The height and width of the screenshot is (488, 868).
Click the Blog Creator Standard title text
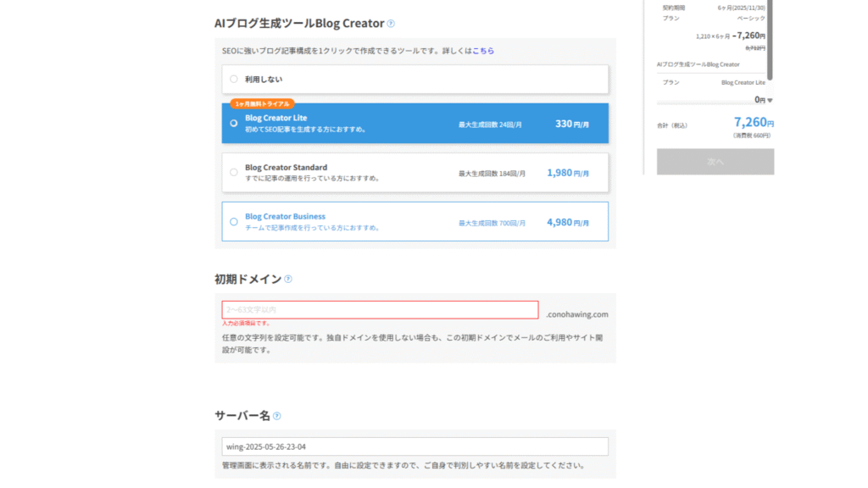287,167
